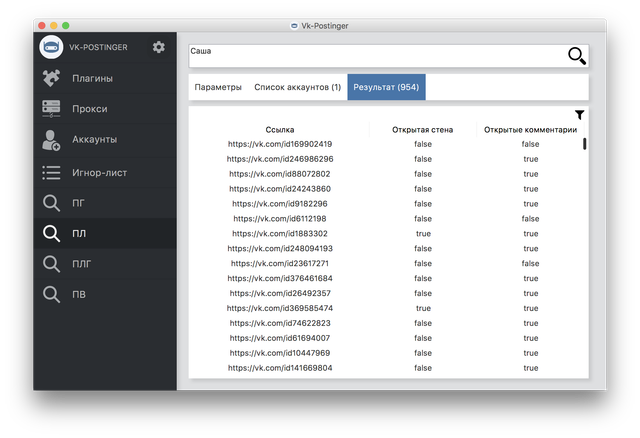Click open-wall value true for id1883302

point(423,233)
